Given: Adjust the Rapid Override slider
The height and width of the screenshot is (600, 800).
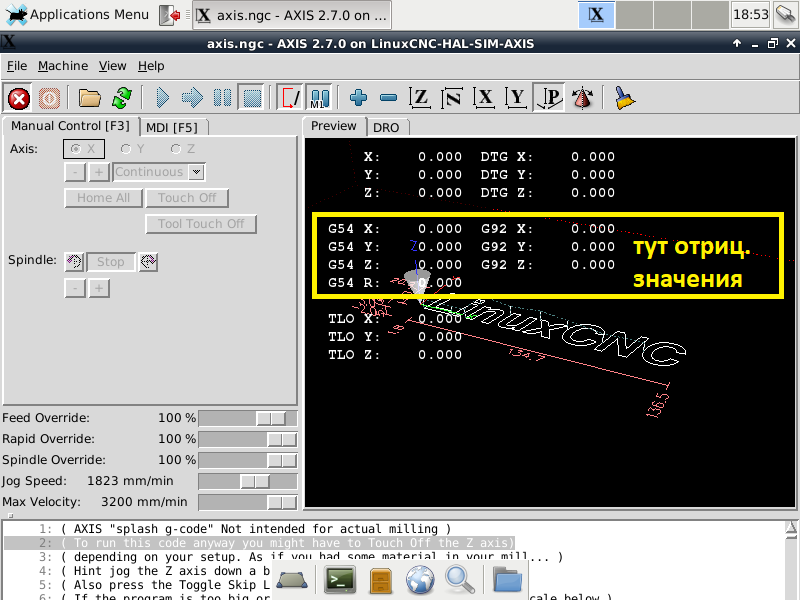Looking at the screenshot, I should 247,439.
